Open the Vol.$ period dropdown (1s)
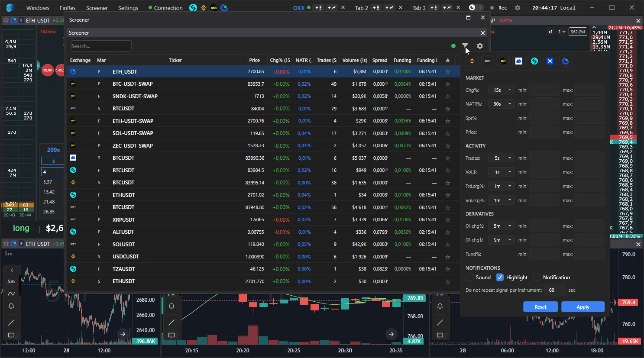The height and width of the screenshot is (358, 644). pyautogui.click(x=502, y=172)
